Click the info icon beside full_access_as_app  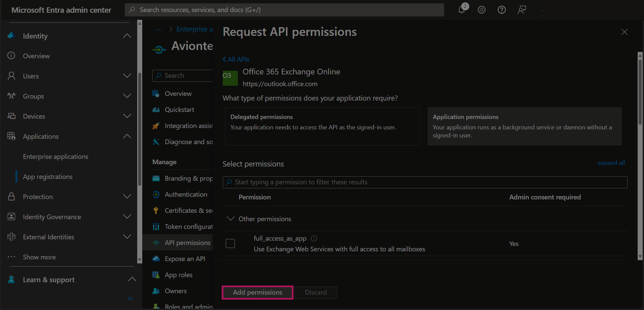coord(314,238)
